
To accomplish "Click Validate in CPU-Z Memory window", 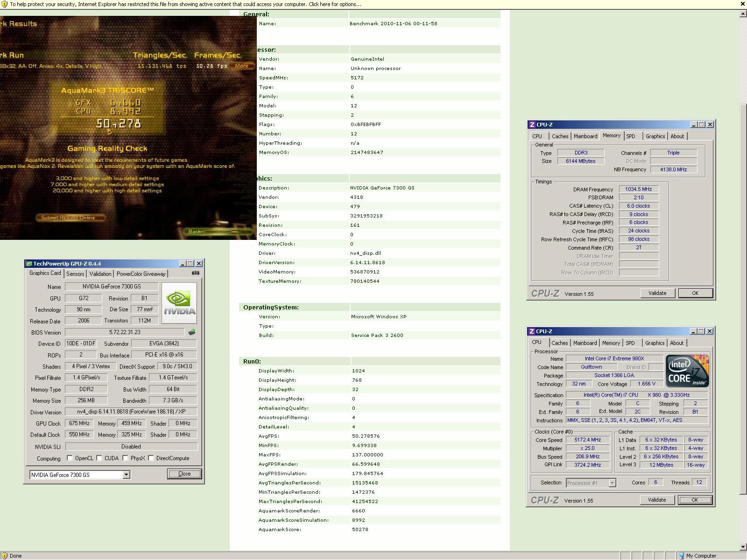I will (x=657, y=293).
